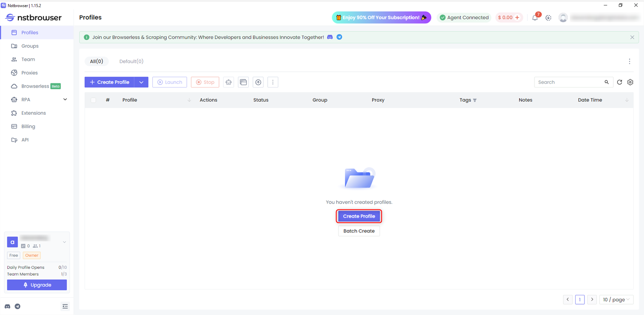
Task: Dismiss the community banner
Action: [x=632, y=37]
